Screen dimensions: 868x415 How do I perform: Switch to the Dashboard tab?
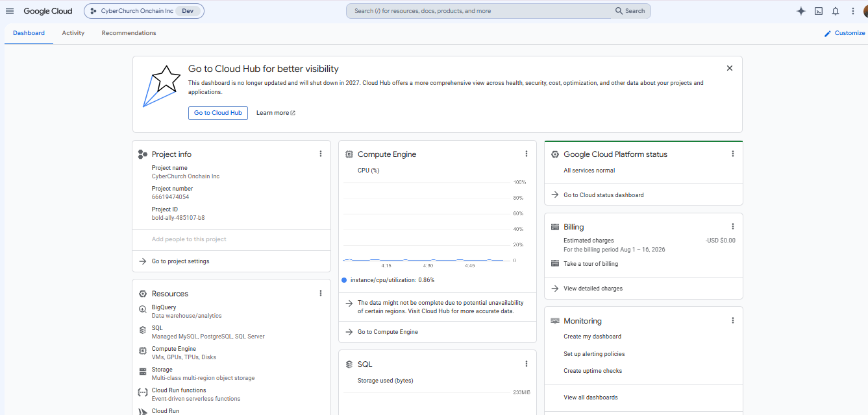point(29,33)
